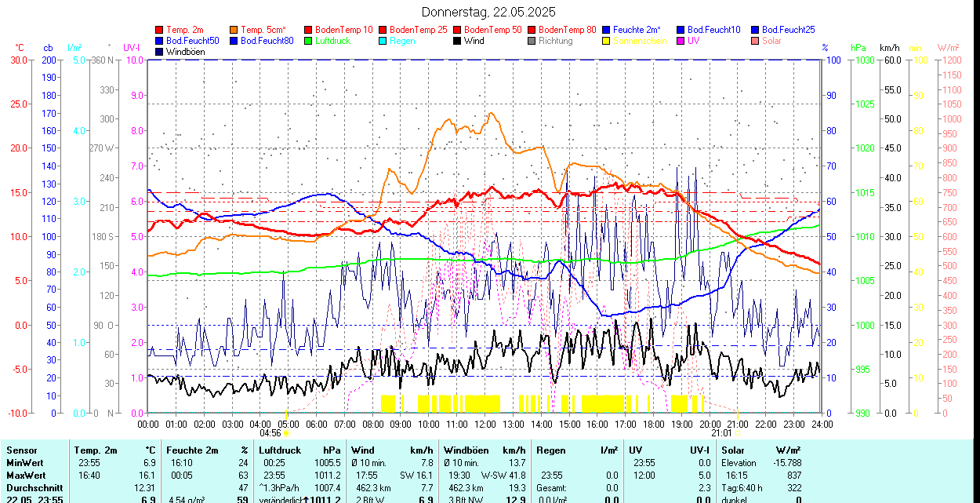Click the hPa axis header label

tap(858, 48)
